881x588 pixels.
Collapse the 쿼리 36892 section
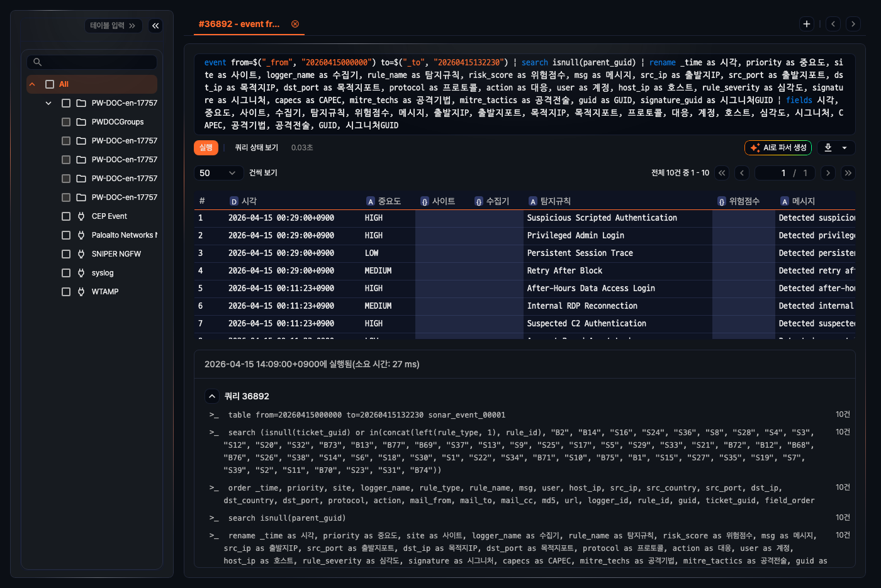(212, 396)
